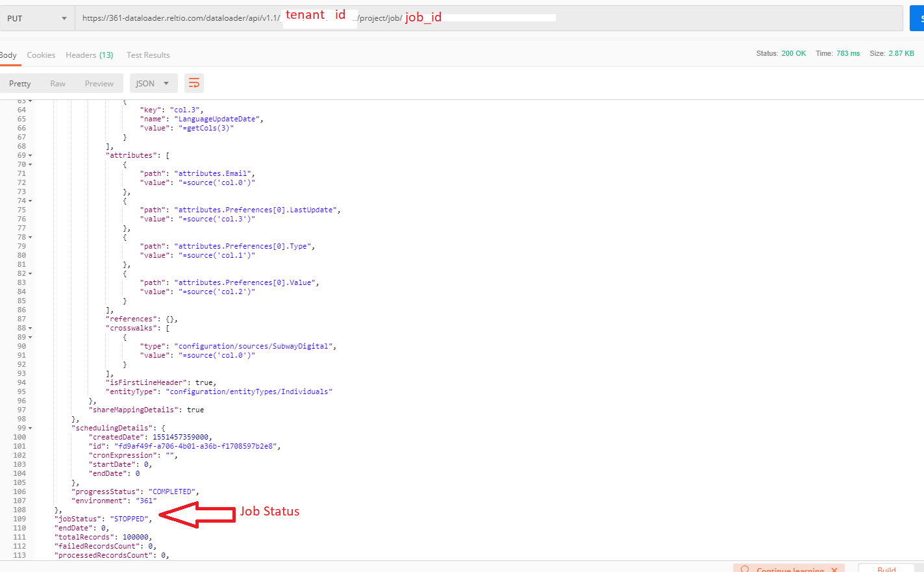Collapse the JSON block at line 69
Screen dimensions: 924x572
pyautogui.click(x=30, y=156)
